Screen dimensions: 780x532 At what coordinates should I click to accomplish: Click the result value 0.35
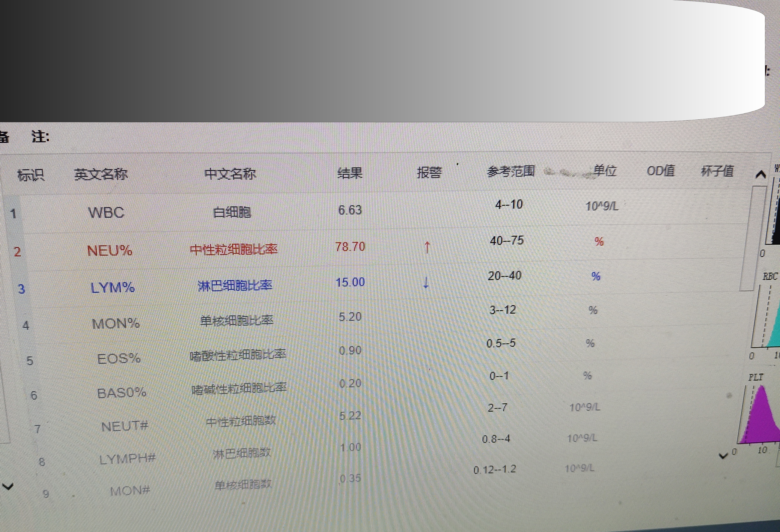pos(350,478)
